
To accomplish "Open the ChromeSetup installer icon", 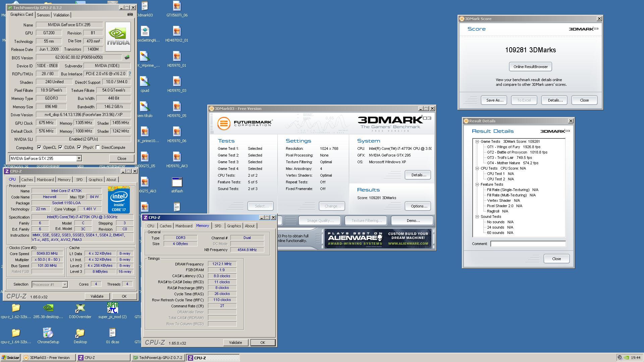I will point(48,336).
